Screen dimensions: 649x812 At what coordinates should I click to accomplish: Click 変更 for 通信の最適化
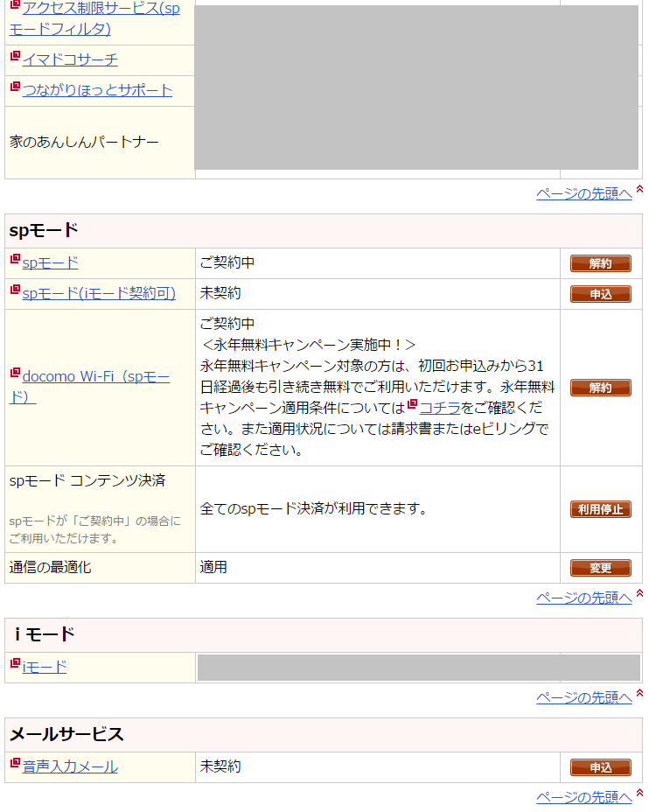coord(600,568)
